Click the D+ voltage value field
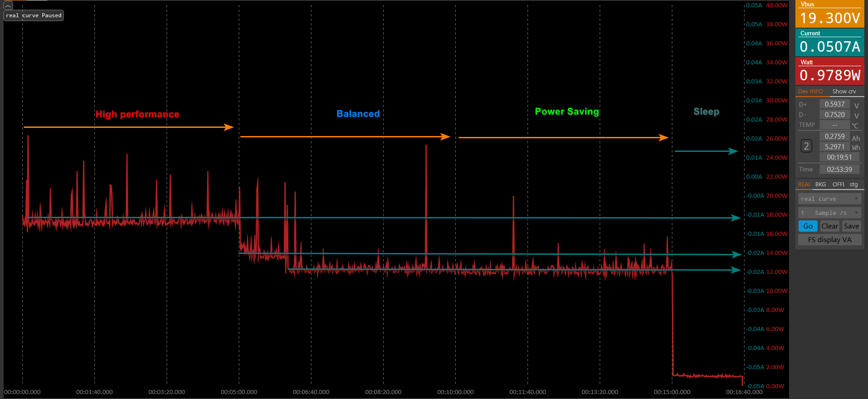The image size is (868, 399). coord(834,104)
